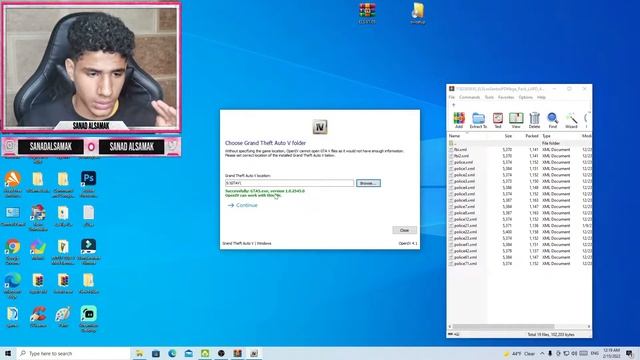The width and height of the screenshot is (640, 360).
Task: Open the Photoshop desktop shortcut
Action: [89, 184]
